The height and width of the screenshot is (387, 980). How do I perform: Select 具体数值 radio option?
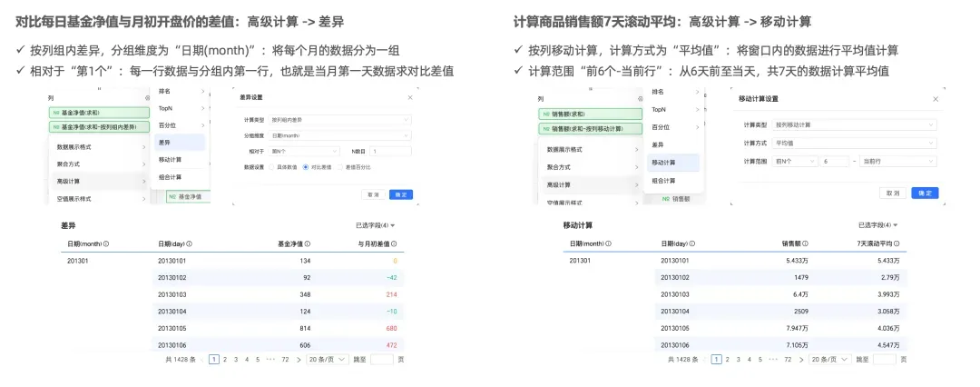271,167
